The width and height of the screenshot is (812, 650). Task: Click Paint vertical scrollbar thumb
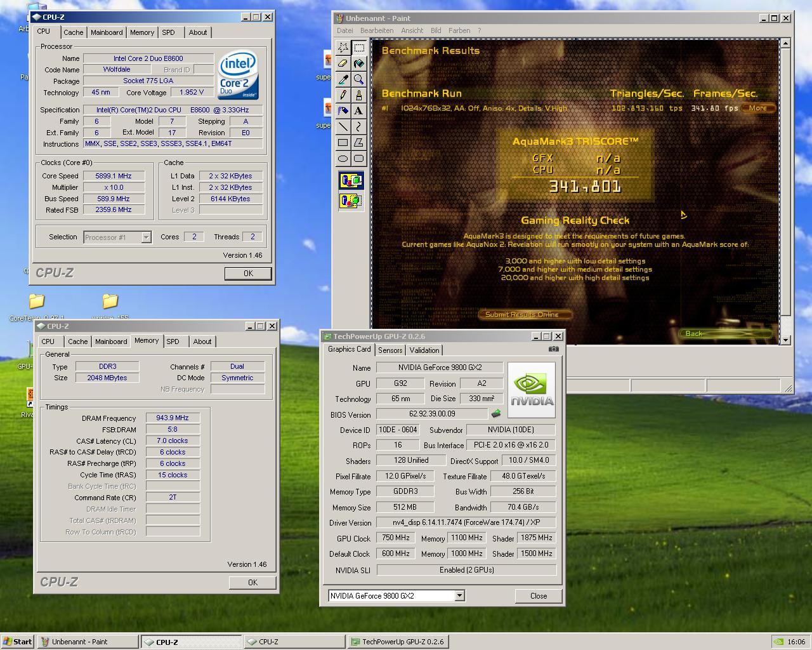point(785,183)
